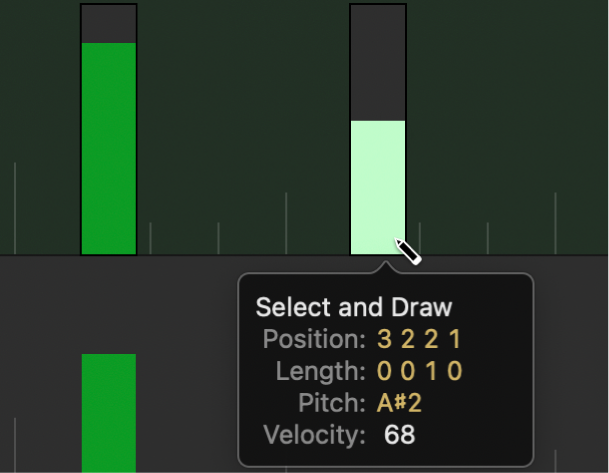Click dark unfilled top of selected step

[378, 62]
